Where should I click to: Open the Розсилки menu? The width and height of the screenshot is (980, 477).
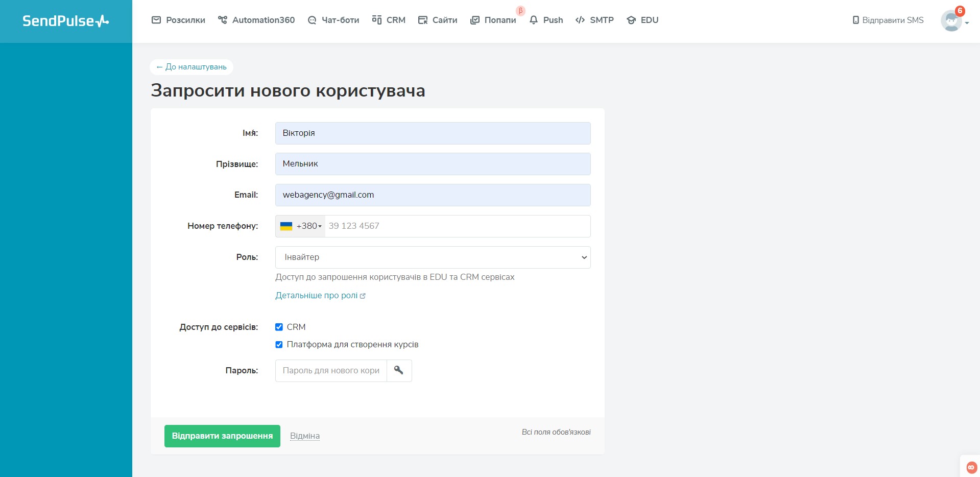[178, 20]
